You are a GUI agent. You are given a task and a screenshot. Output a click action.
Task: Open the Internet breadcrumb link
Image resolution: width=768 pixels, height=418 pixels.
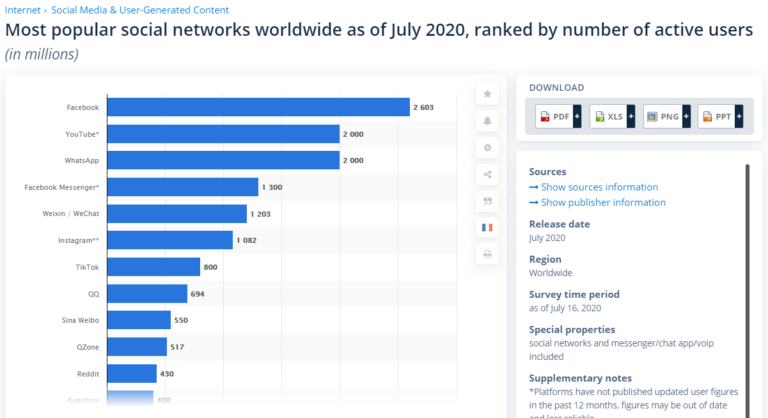pos(23,9)
